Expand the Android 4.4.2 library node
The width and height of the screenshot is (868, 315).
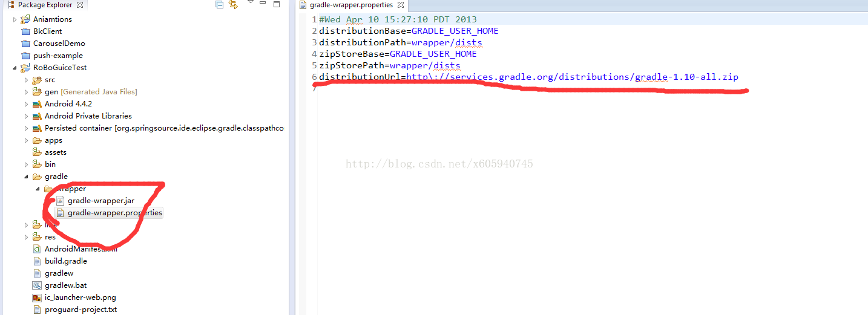26,104
